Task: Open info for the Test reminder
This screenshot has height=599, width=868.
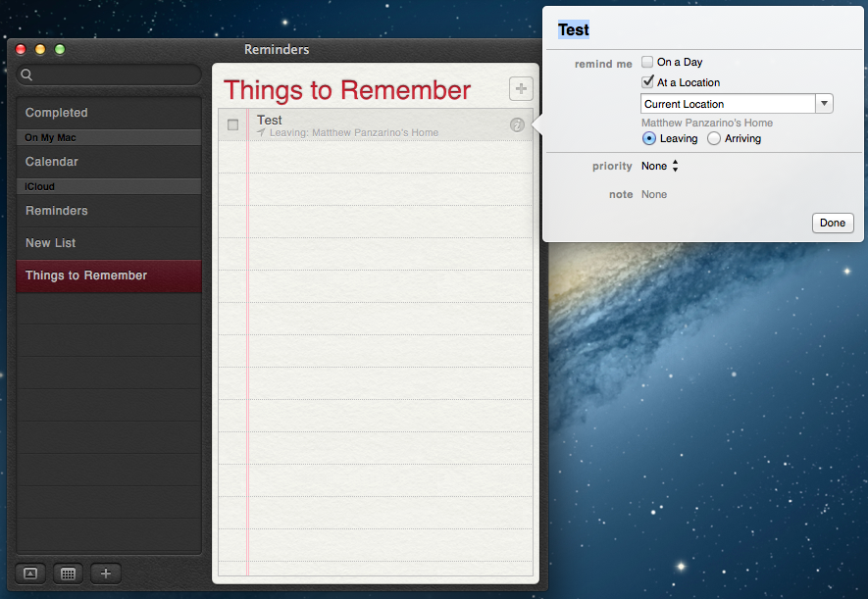Action: coord(517,125)
